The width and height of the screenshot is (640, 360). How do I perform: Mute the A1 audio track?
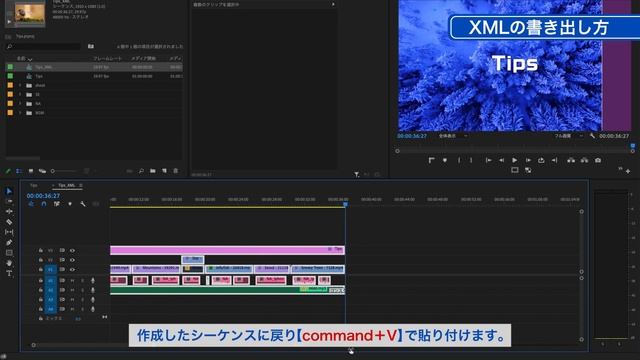73,280
